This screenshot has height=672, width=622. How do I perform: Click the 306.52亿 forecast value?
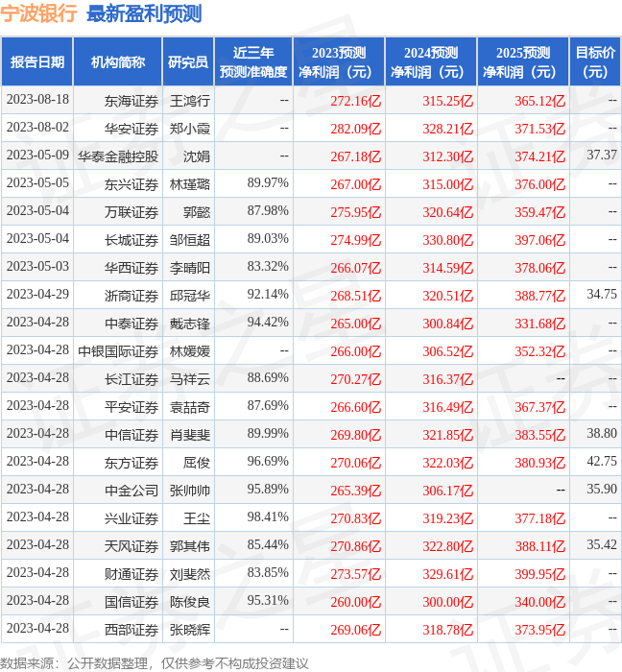[448, 352]
